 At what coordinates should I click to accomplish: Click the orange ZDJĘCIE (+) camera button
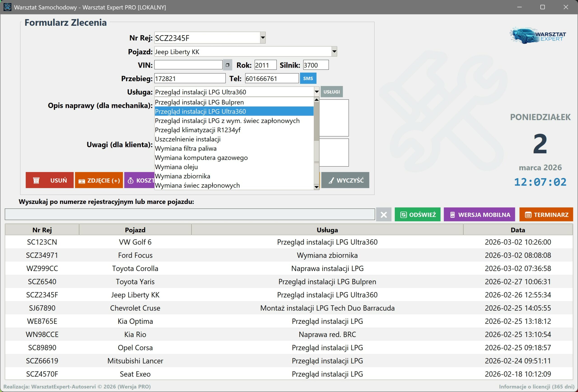pos(99,180)
